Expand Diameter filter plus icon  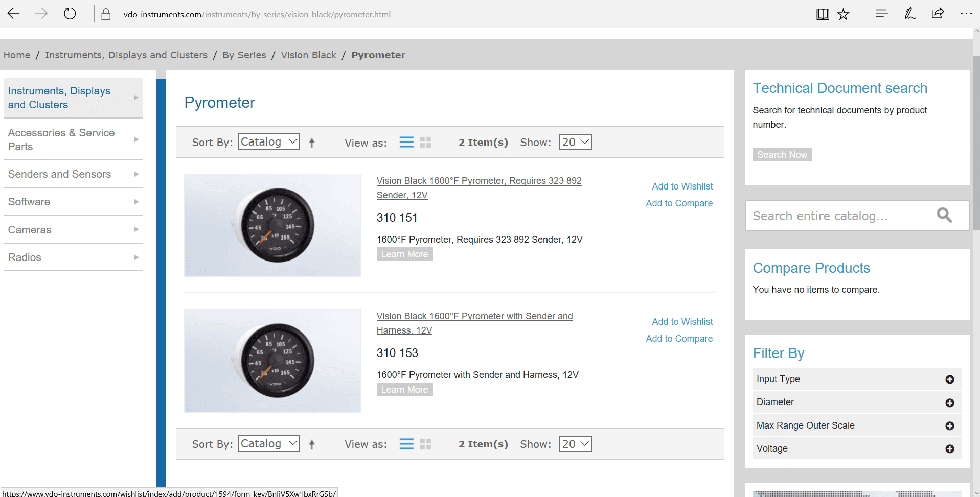tap(950, 403)
